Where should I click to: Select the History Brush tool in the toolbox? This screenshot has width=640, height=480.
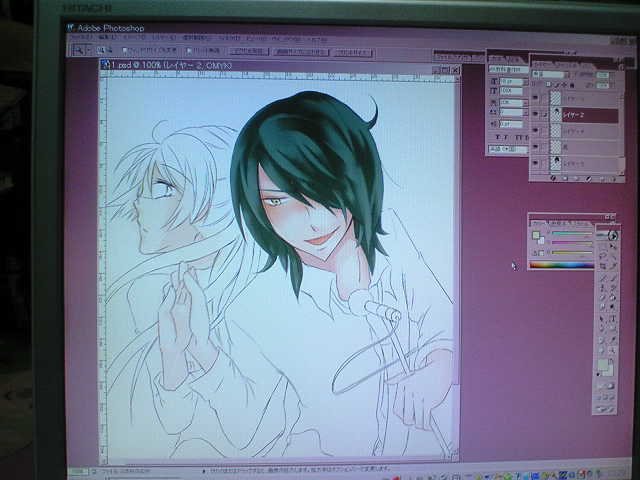click(x=613, y=288)
